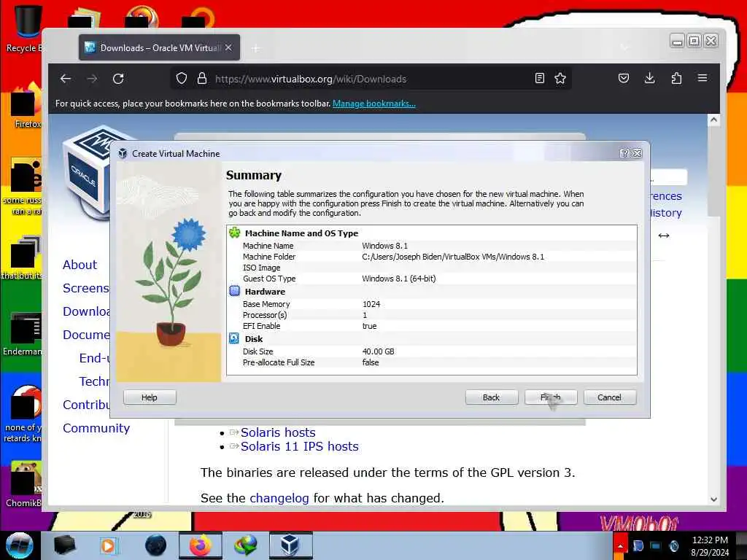Click the Machine Name and OS Type icon
This screenshot has width=747, height=560.
(234, 233)
